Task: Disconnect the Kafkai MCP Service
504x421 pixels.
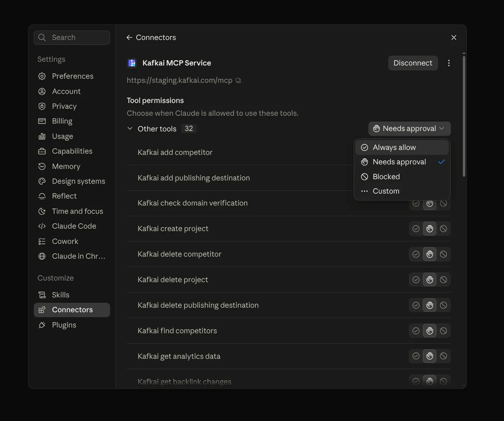Action: [413, 63]
